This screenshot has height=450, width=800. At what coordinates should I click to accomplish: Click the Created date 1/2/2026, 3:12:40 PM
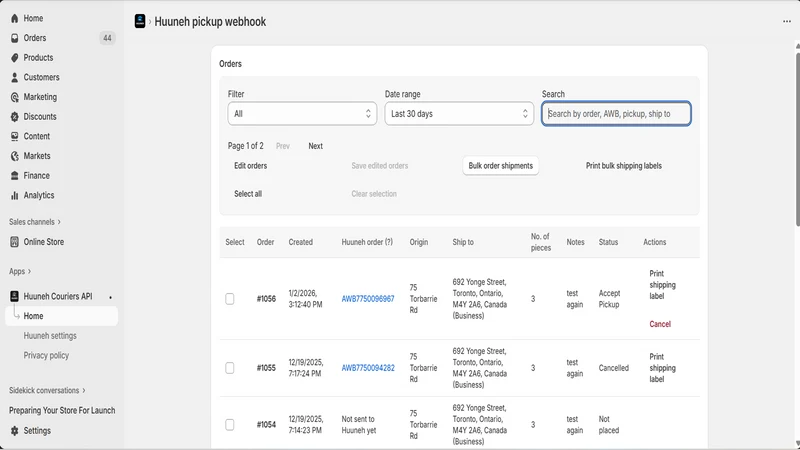[305, 299]
